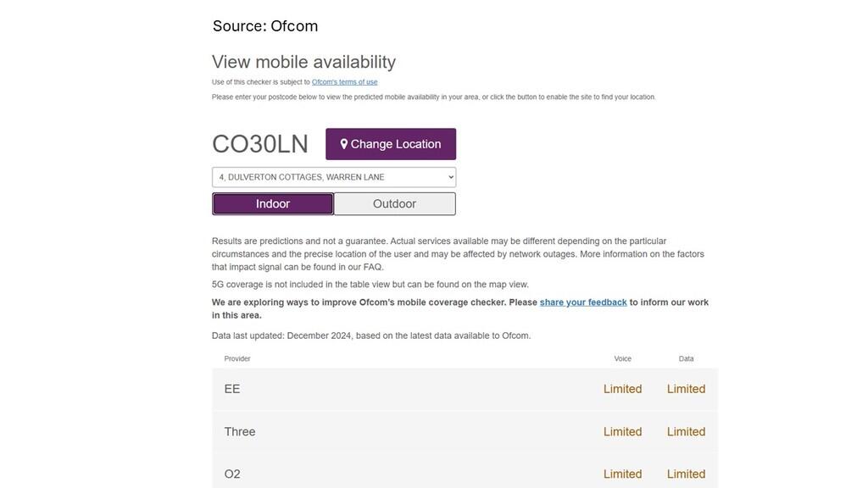
Task: Click the O2 provider name
Action: coord(232,474)
